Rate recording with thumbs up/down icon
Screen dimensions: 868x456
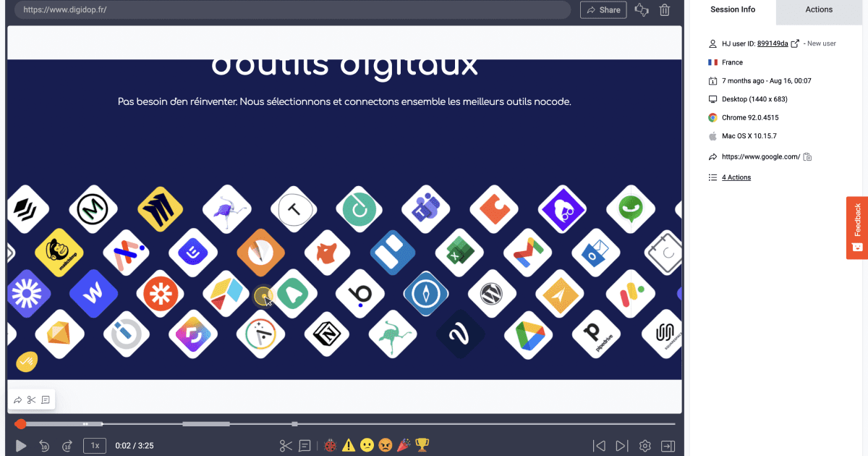(x=641, y=10)
